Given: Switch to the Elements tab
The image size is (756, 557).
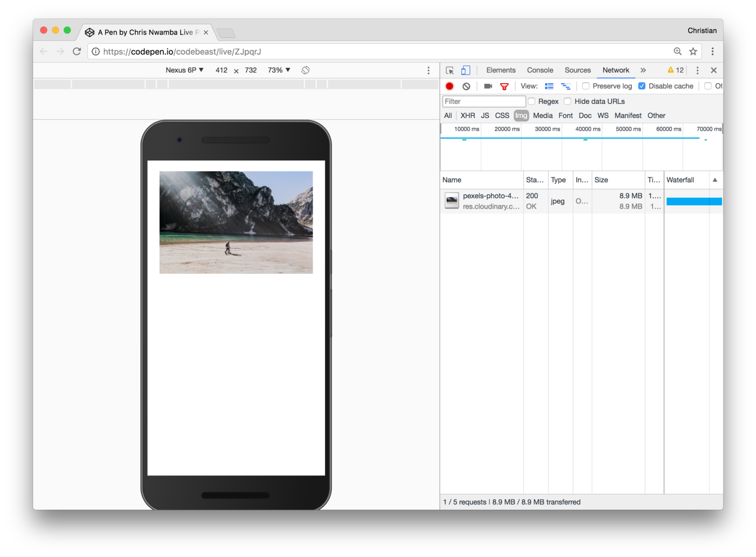Looking at the screenshot, I should (x=501, y=70).
